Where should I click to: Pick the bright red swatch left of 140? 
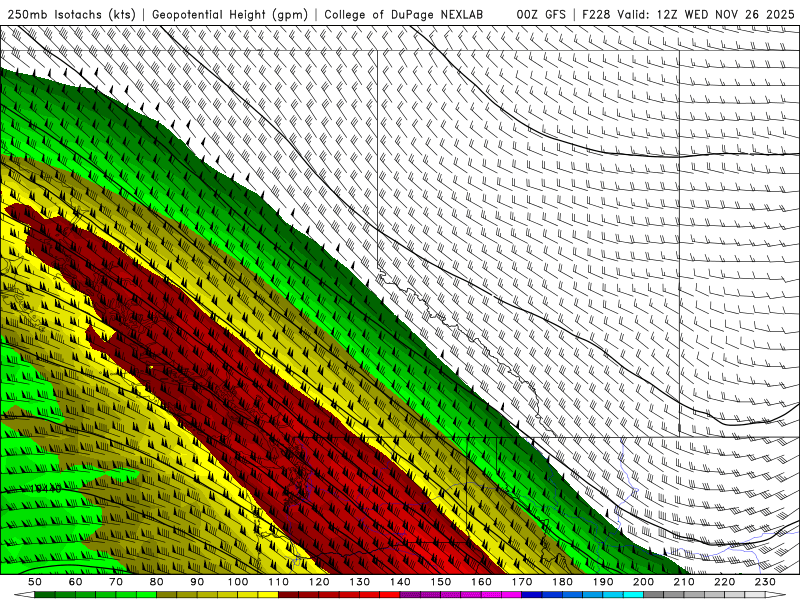pos(390,595)
